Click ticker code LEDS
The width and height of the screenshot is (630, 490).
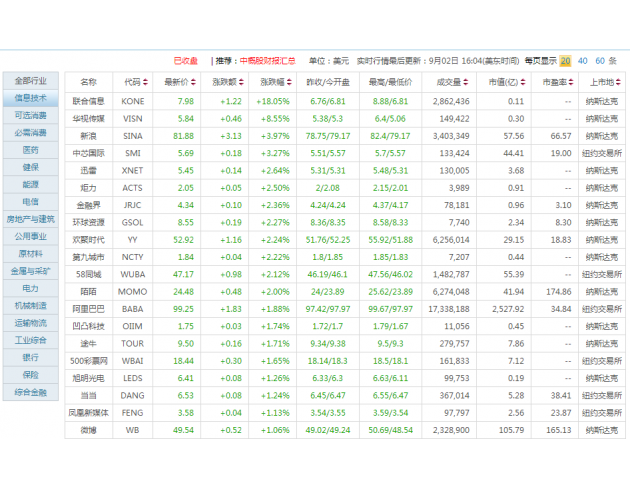[x=133, y=378]
